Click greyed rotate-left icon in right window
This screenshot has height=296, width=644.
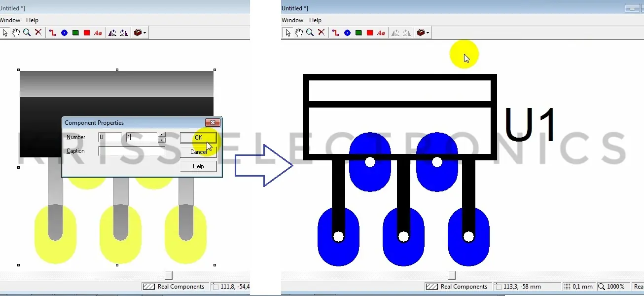pos(395,33)
